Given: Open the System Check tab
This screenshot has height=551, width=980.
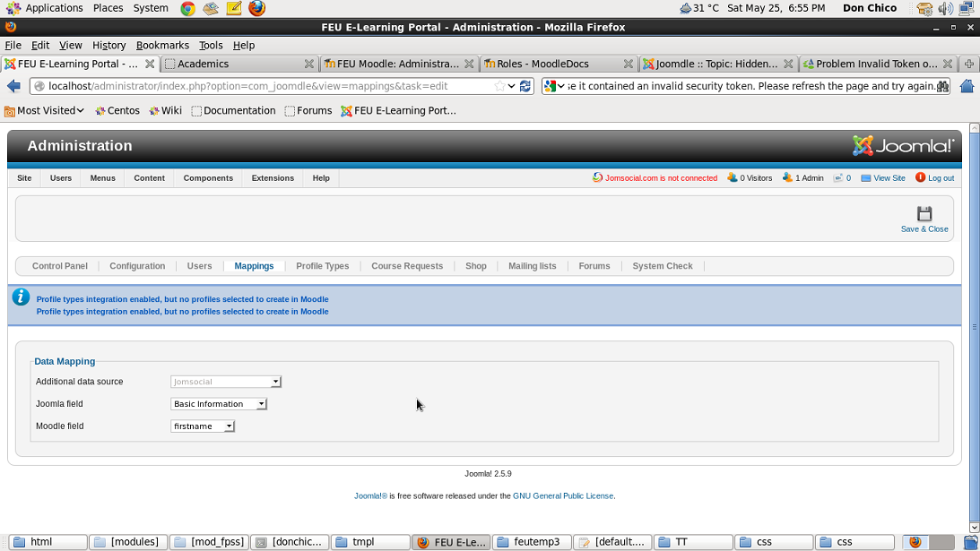Looking at the screenshot, I should pos(662,266).
